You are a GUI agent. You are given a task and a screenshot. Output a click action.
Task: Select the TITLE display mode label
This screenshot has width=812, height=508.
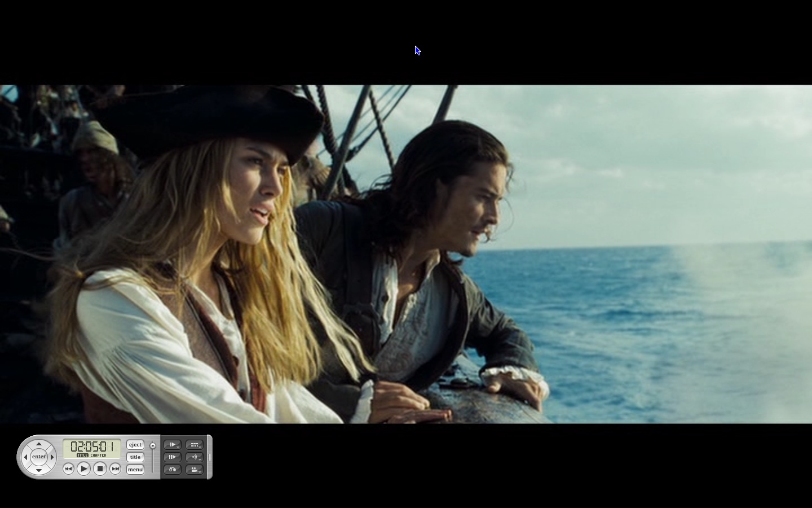83,456
